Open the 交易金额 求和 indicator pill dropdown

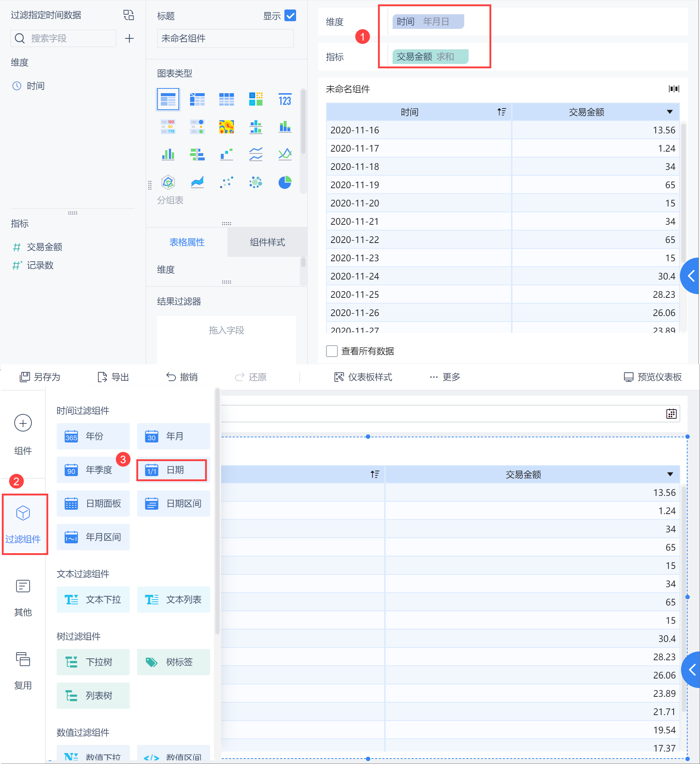[x=430, y=57]
